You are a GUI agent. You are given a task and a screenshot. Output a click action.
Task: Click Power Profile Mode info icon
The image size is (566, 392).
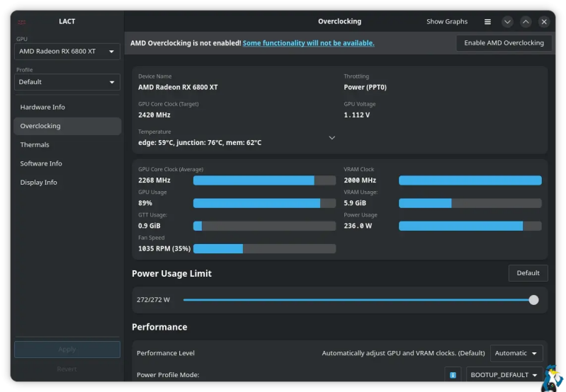[453, 375]
